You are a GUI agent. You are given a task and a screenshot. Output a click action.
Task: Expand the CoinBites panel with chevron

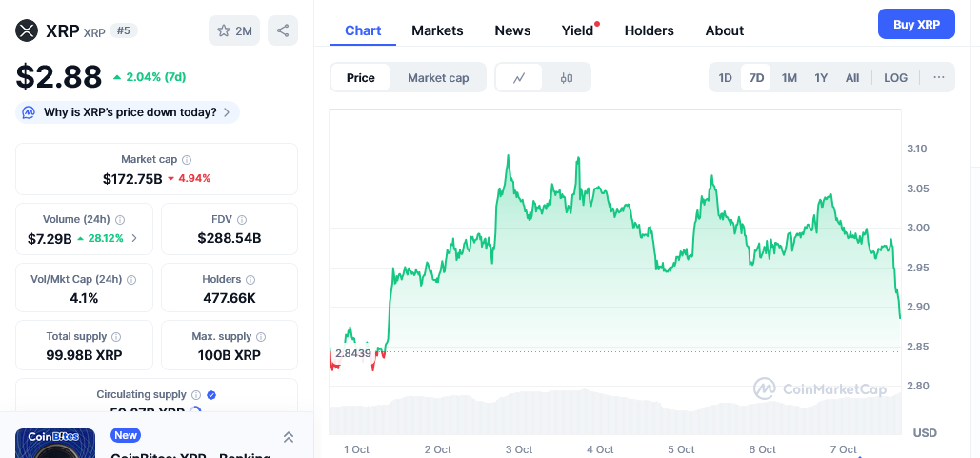289,437
